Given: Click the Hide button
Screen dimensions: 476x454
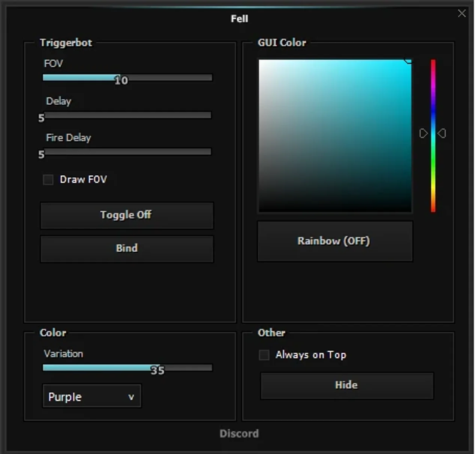Looking at the screenshot, I should point(347,385).
